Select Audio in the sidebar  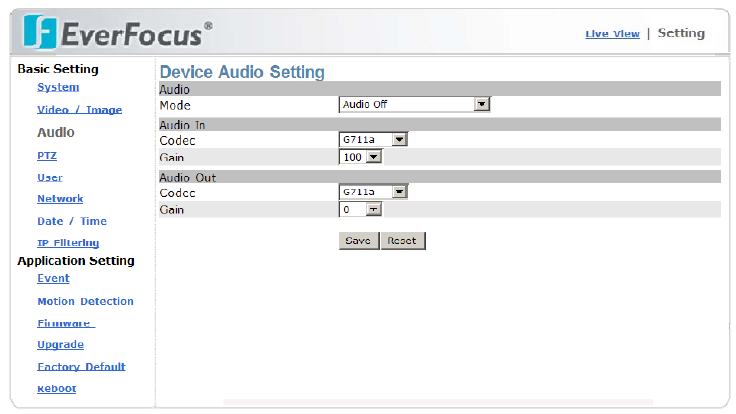click(56, 132)
